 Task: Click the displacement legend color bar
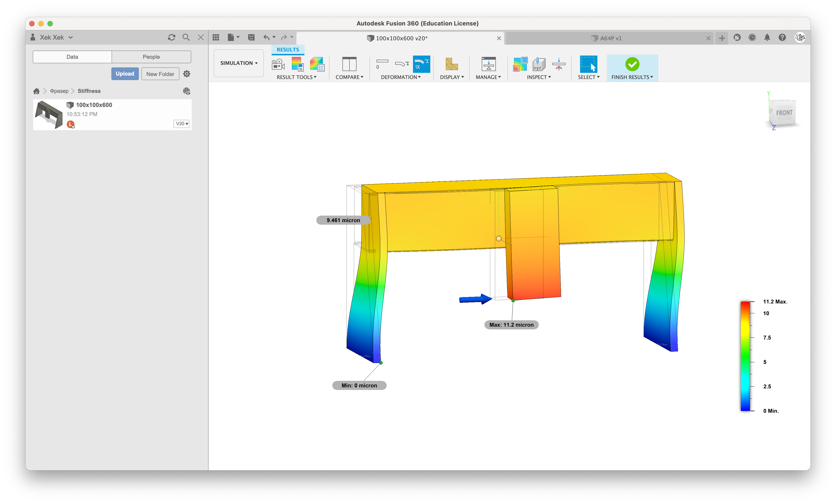click(x=745, y=356)
